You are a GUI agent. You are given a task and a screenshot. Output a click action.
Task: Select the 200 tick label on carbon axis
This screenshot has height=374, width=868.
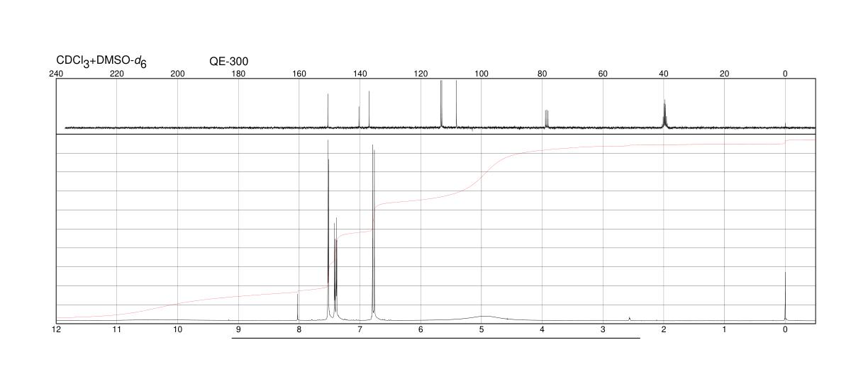pos(177,74)
